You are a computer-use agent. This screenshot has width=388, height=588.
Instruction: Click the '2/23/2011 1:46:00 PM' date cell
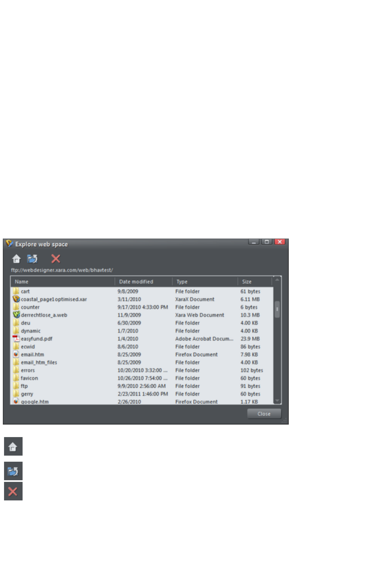click(143, 394)
